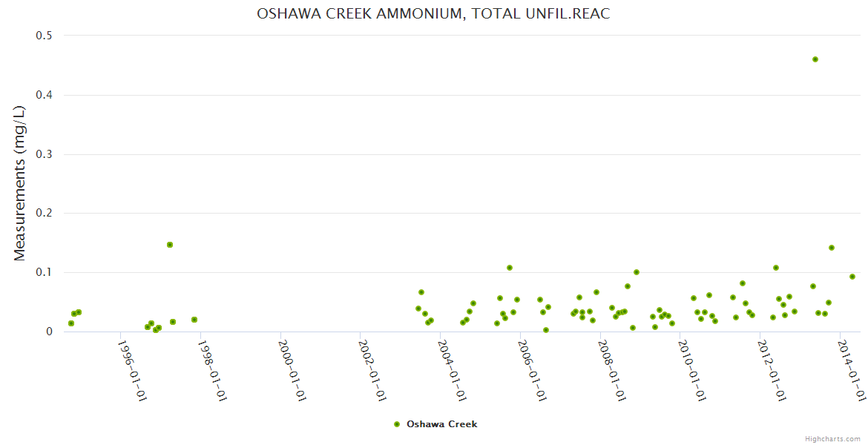Select the 2011 point near 0.08 mg/L
The width and height of the screenshot is (868, 445).
pos(743,283)
